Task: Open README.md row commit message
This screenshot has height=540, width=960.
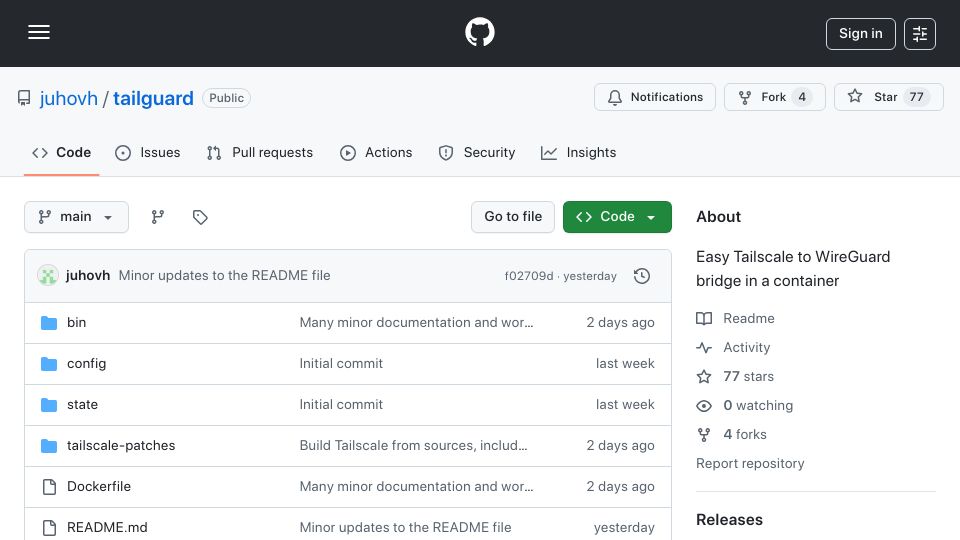Action: (405, 528)
